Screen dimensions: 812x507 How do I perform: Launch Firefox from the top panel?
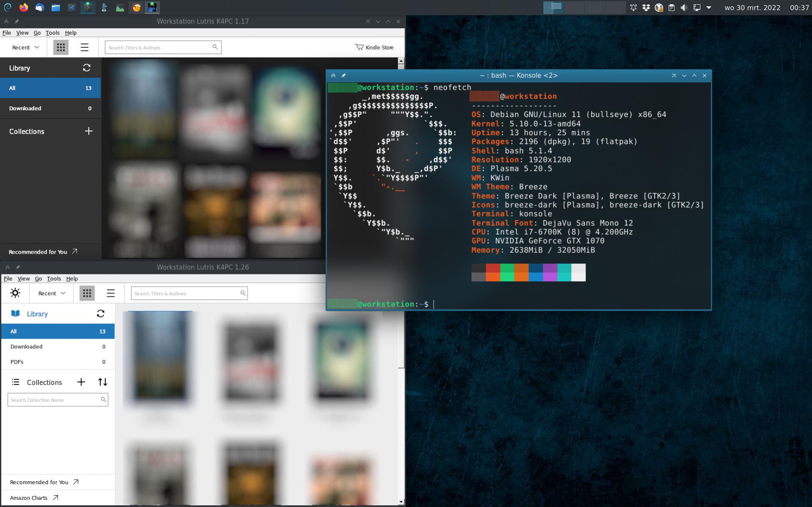(24, 7)
